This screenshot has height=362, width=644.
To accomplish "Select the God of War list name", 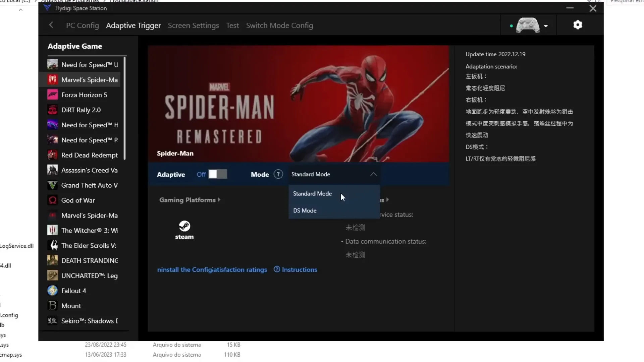I will coord(78,200).
